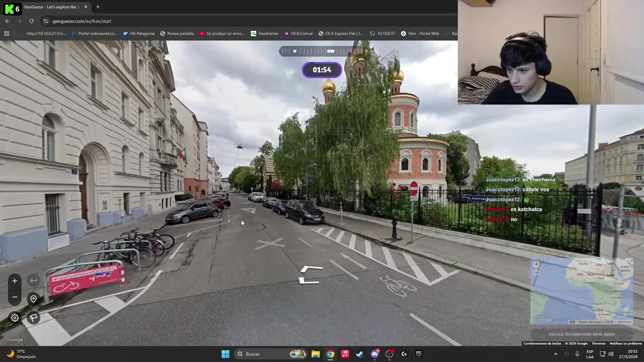Open Discord from the taskbar
The width and height of the screenshot is (644, 362).
click(374, 354)
